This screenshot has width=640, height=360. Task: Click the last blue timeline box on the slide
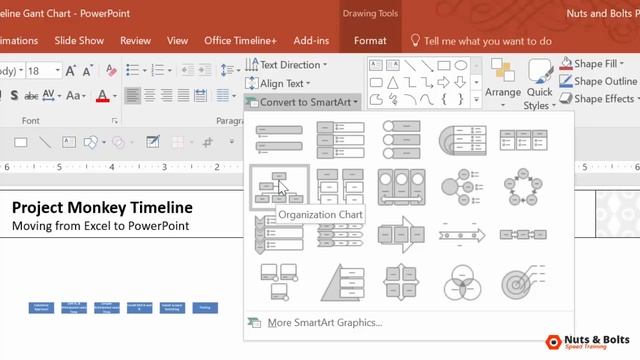pos(205,308)
